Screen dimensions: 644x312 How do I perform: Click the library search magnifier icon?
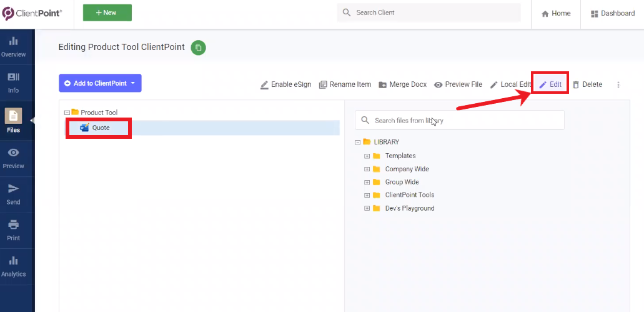click(365, 121)
